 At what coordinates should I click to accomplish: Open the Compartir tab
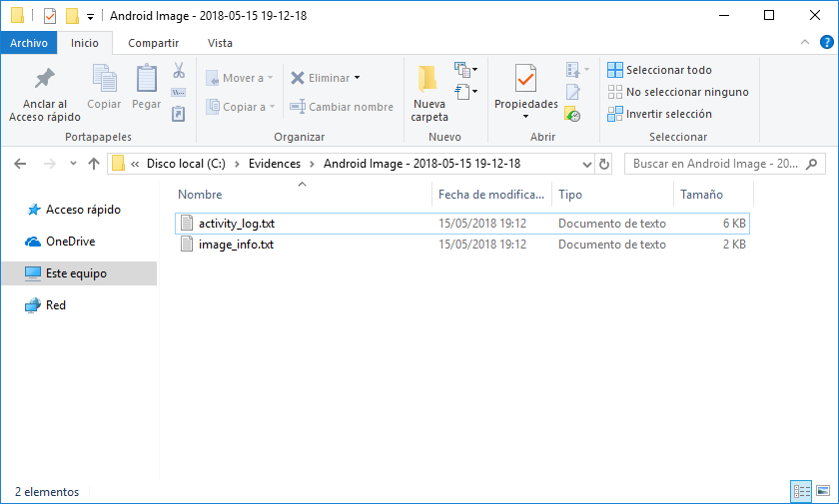[153, 43]
